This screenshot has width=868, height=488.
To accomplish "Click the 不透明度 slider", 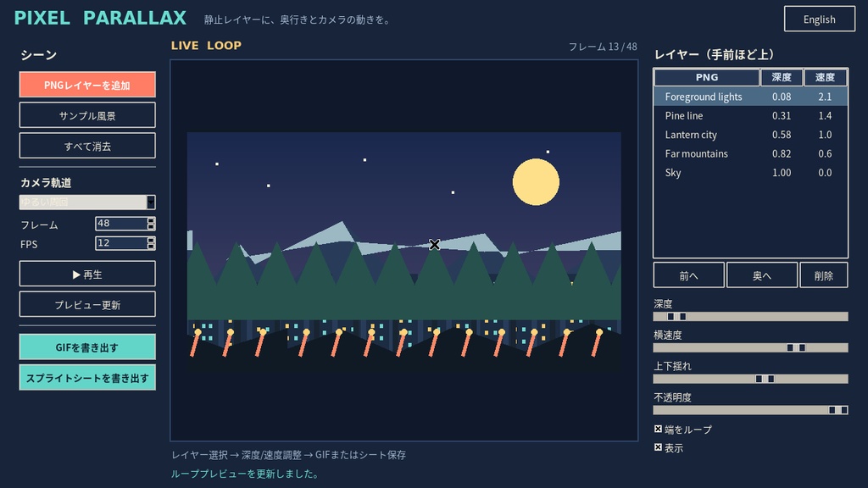I will pos(751,410).
